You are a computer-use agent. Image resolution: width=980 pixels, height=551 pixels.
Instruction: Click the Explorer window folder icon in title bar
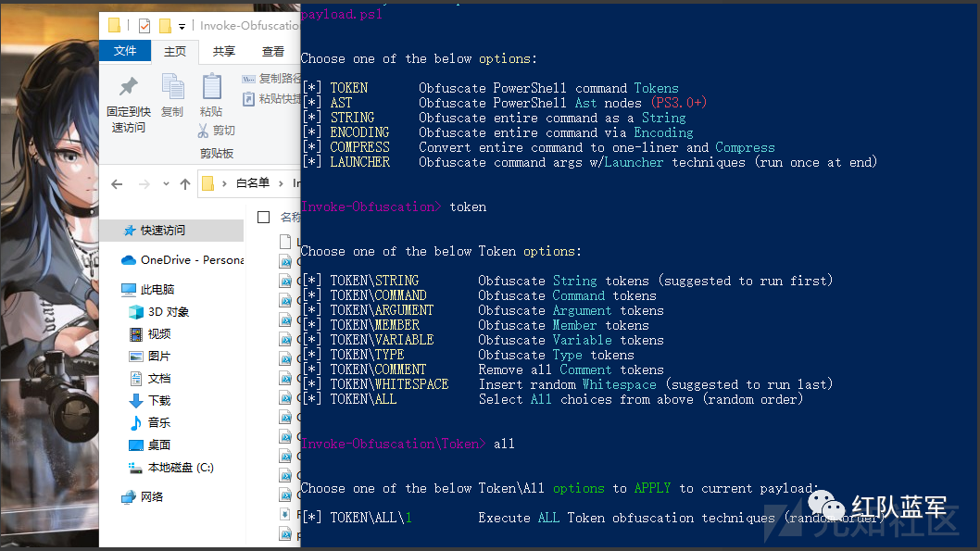[x=114, y=25]
